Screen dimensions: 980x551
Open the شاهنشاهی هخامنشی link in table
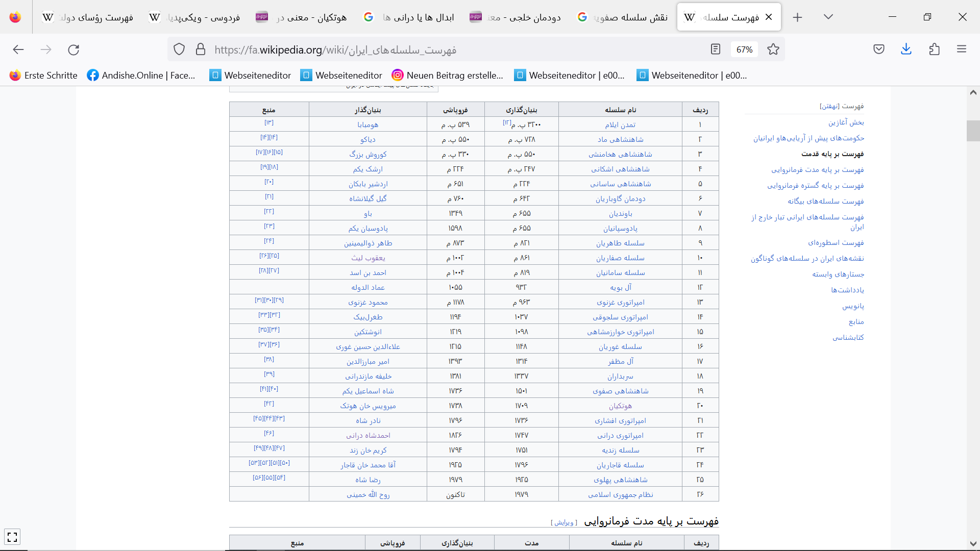[620, 154]
